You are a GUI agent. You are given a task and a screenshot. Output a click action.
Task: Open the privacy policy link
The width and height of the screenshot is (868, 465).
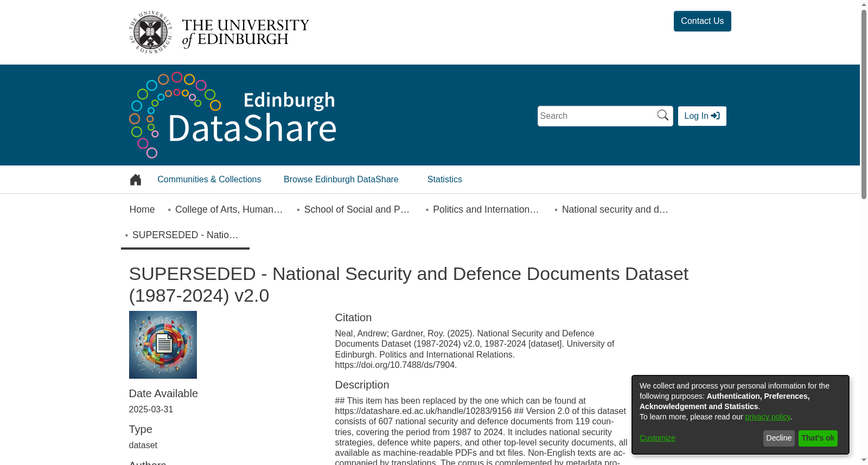(x=768, y=417)
